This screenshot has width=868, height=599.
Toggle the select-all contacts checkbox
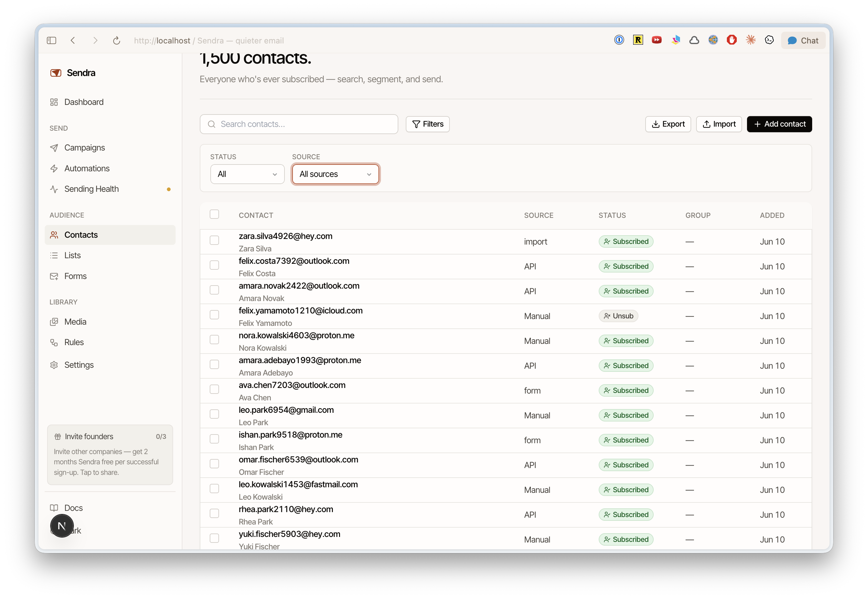click(x=214, y=214)
